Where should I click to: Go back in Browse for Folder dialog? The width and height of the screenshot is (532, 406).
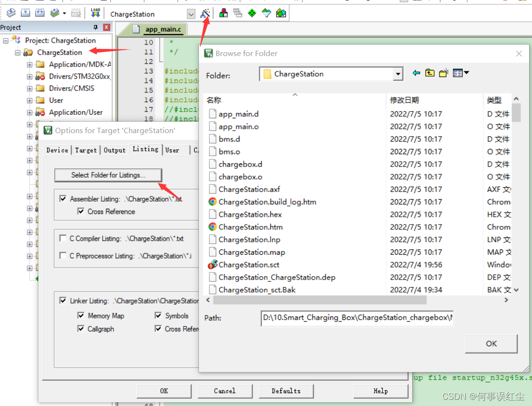tap(416, 73)
